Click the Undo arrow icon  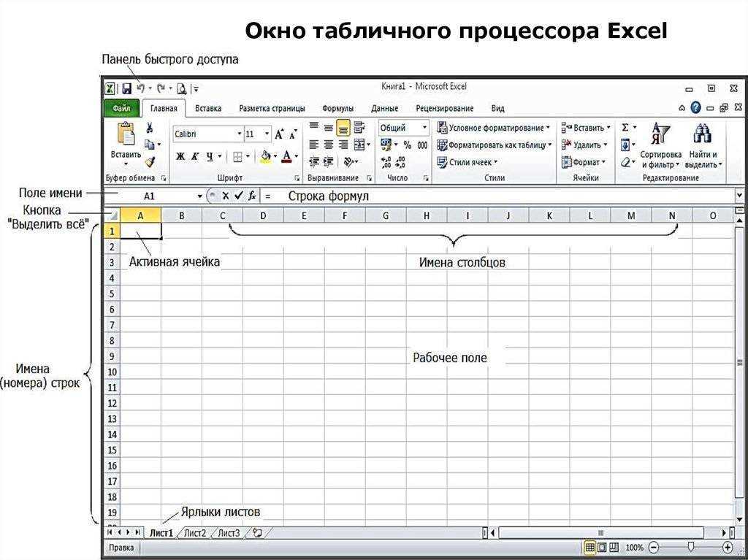point(141,88)
